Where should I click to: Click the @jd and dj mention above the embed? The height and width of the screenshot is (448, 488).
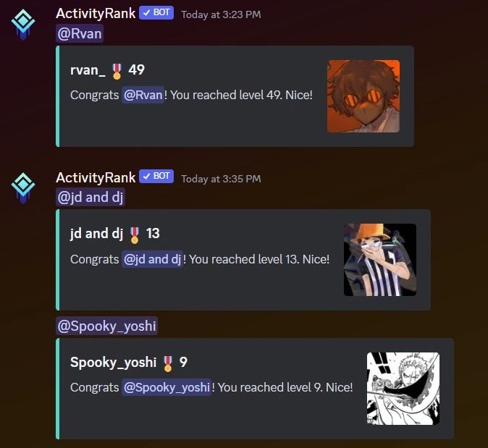click(91, 198)
